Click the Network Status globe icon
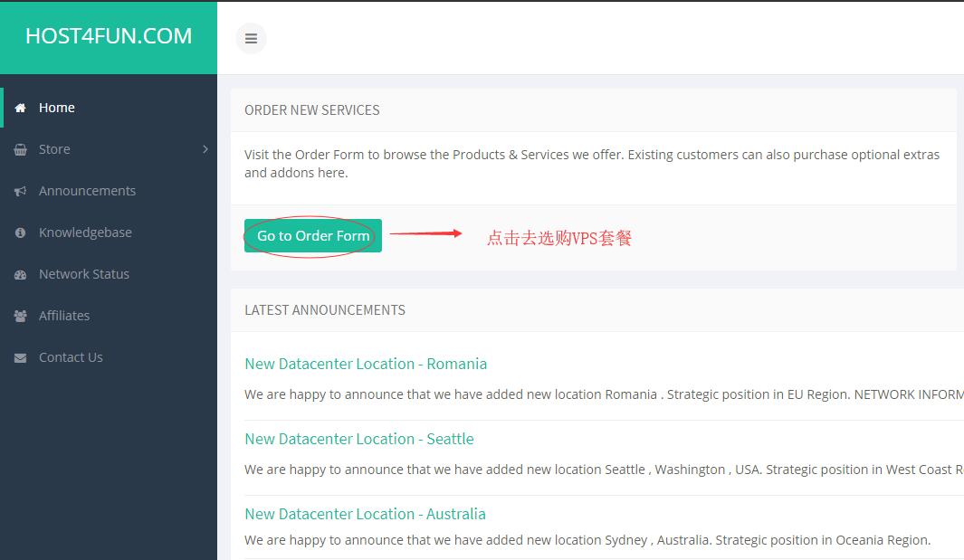Screen dimensions: 964x560 (19, 273)
